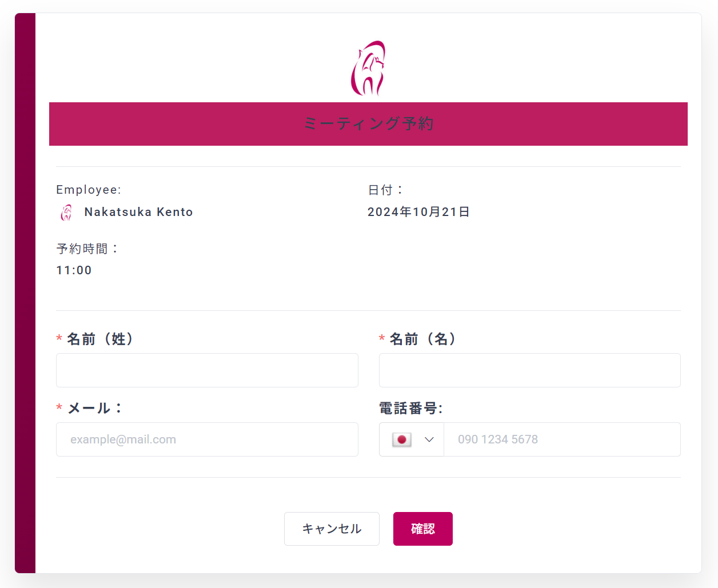Image resolution: width=718 pixels, height=588 pixels.
Task: Click the reserved time 11:00
Action: 74,270
